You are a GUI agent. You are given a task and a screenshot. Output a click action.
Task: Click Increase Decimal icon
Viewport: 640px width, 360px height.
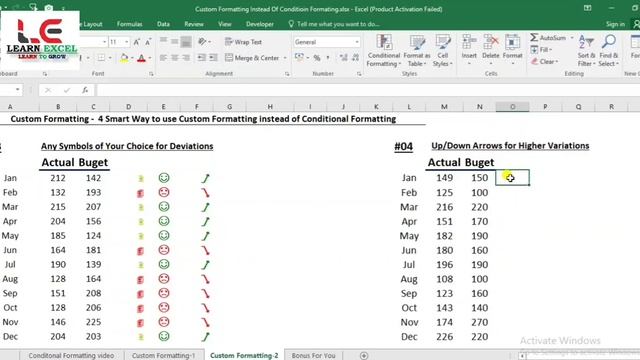point(344,58)
